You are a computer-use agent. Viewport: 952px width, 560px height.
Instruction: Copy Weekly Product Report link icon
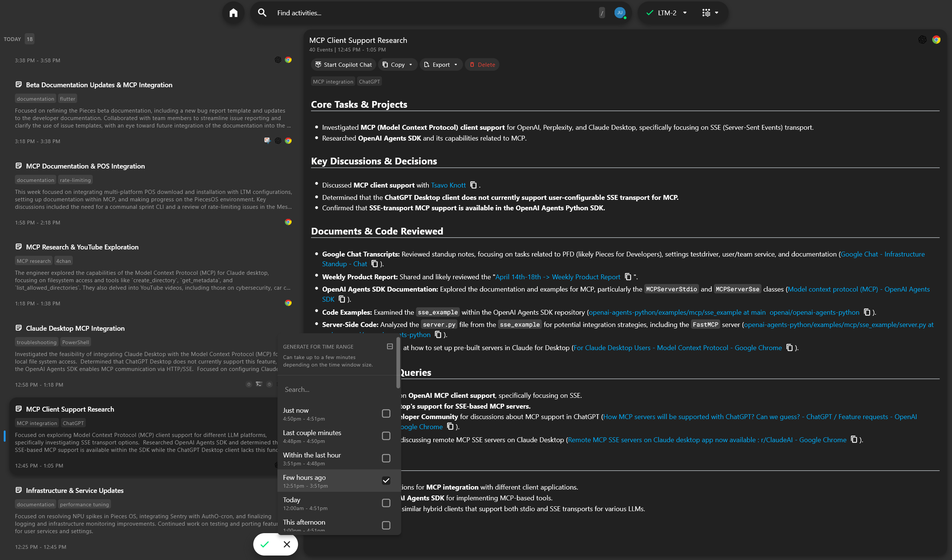628,277
